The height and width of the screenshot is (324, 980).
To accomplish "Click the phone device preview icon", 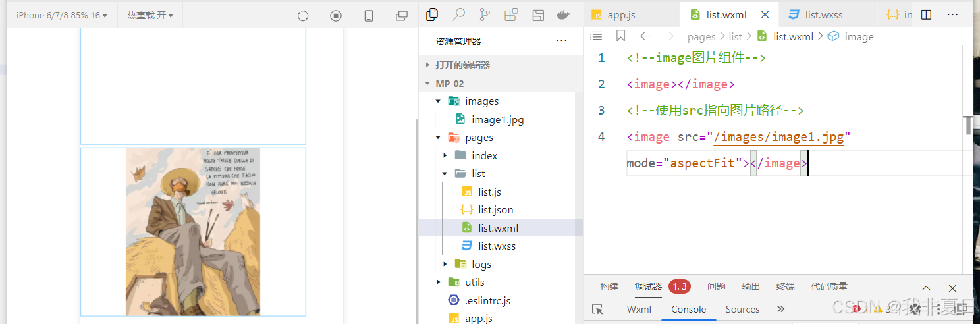I will [x=369, y=15].
